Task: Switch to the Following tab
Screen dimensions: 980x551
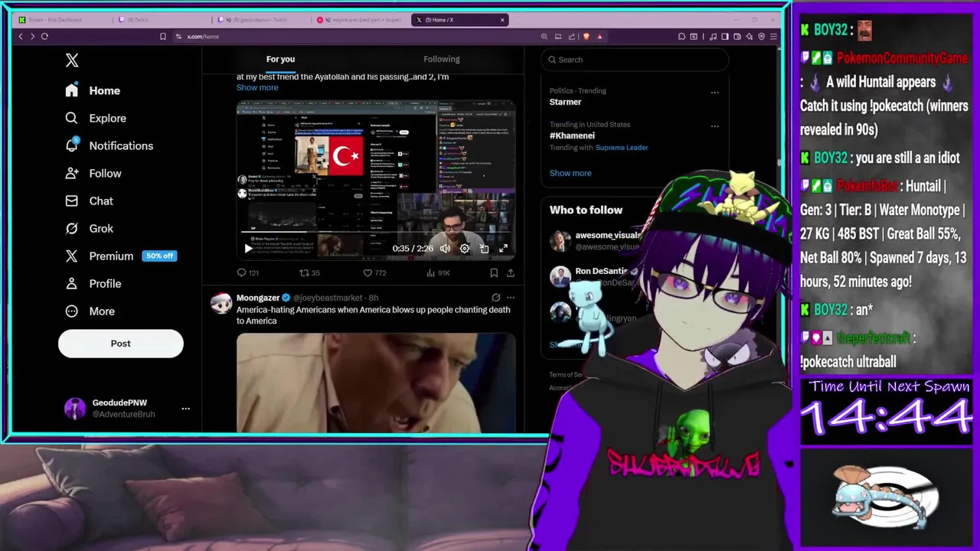Action: 442,59
